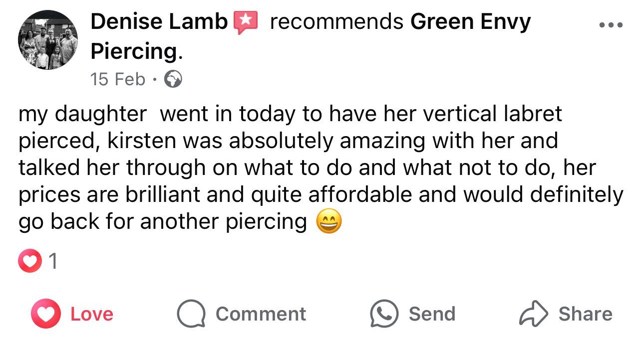Open the three-dot post options menu
Screen dimensions: 644x337
pyautogui.click(x=611, y=24)
